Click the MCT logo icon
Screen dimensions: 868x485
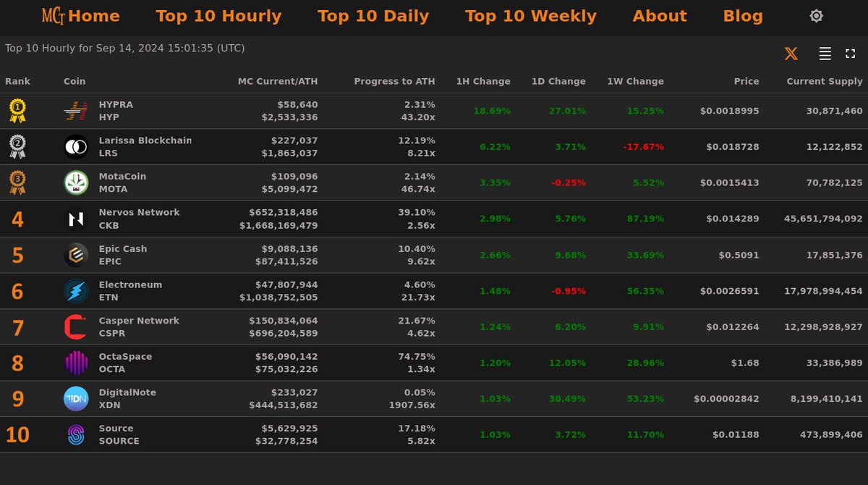pyautogui.click(x=53, y=16)
